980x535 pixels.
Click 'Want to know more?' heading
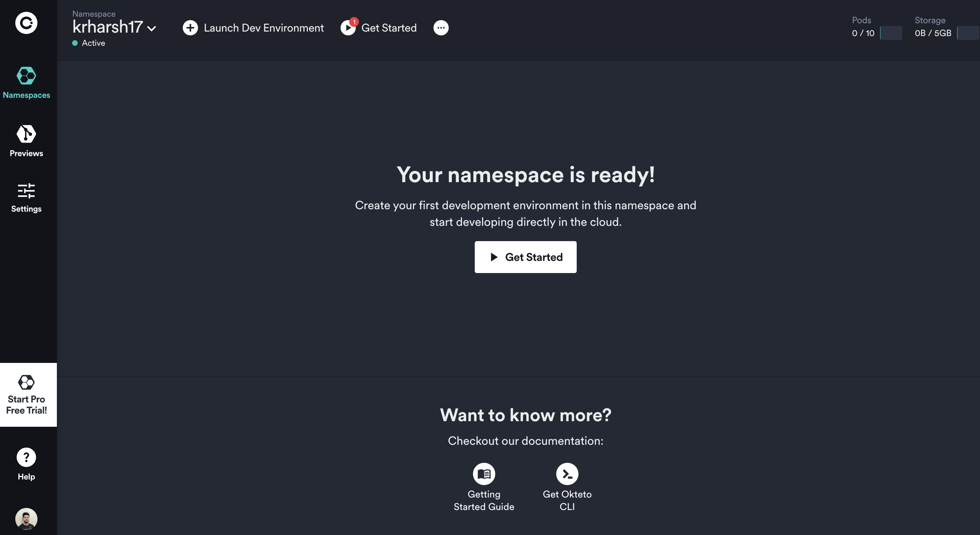[525, 415]
